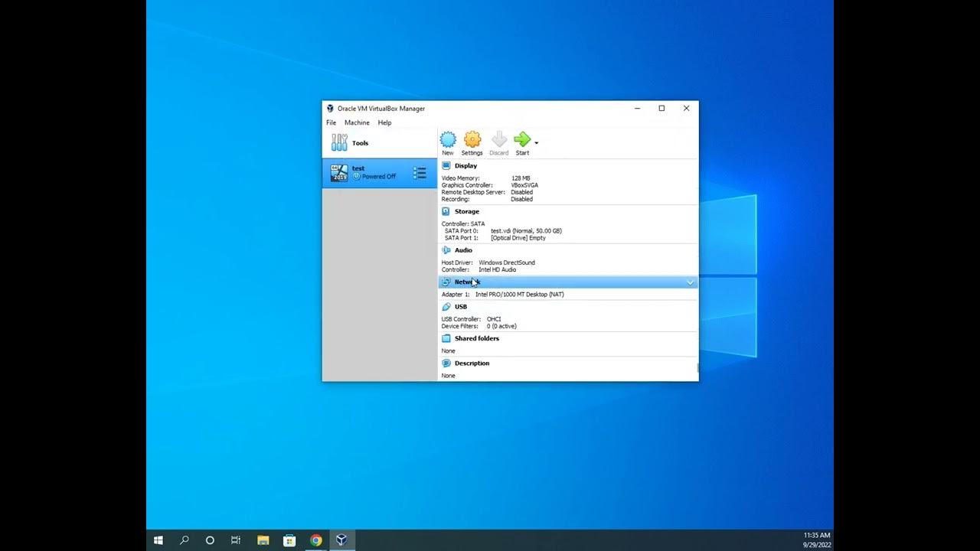Click the OHCI USB controller value
Screen dimensions: 980x551
[x=494, y=319]
